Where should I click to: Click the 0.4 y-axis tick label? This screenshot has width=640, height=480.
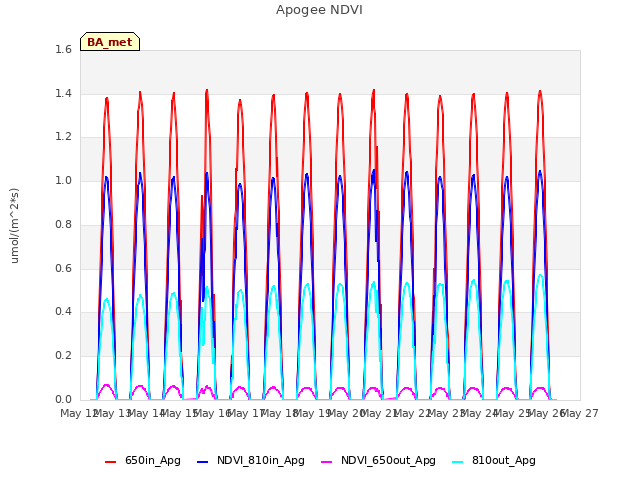click(x=63, y=311)
